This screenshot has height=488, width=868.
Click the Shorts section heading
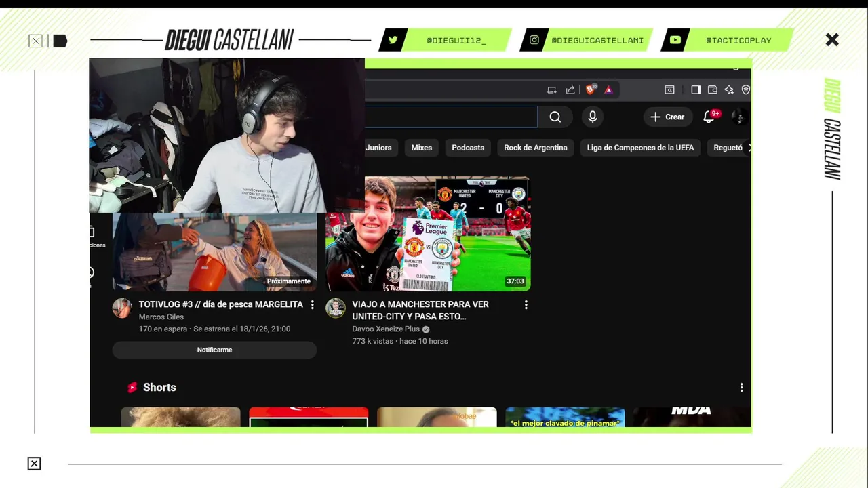159,388
